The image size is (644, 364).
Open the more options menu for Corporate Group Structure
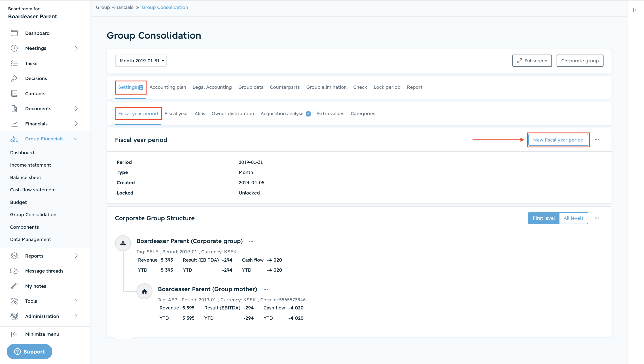tap(597, 218)
